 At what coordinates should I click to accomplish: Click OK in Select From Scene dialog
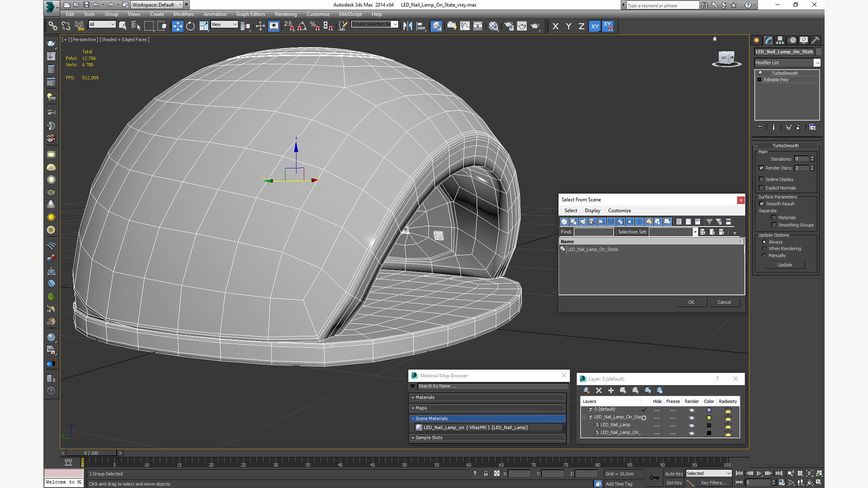pyautogui.click(x=691, y=302)
